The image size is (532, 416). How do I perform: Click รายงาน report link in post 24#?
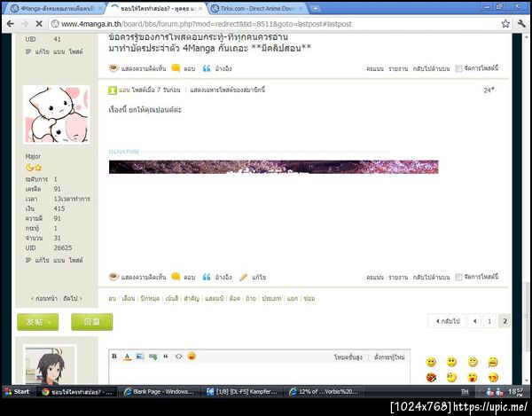(x=398, y=278)
